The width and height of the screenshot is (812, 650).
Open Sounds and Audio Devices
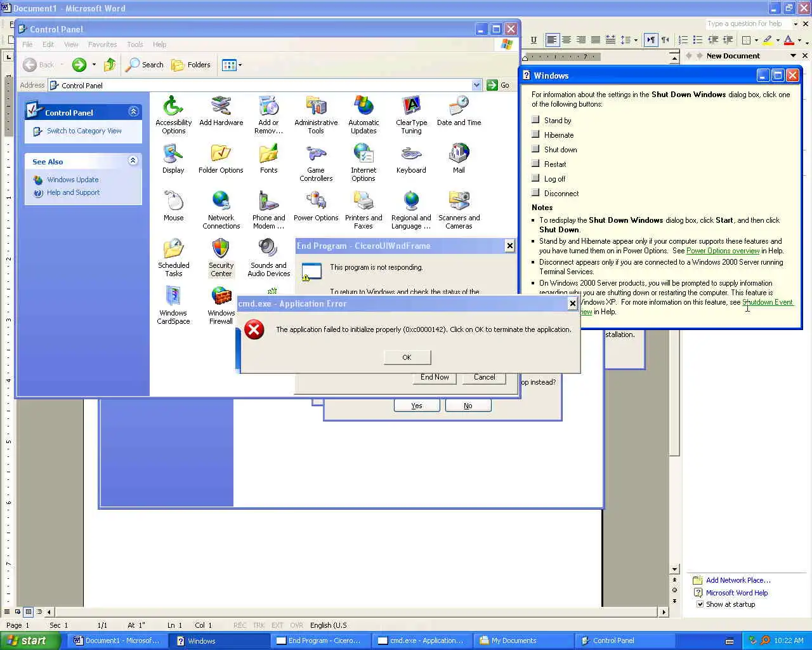point(268,258)
